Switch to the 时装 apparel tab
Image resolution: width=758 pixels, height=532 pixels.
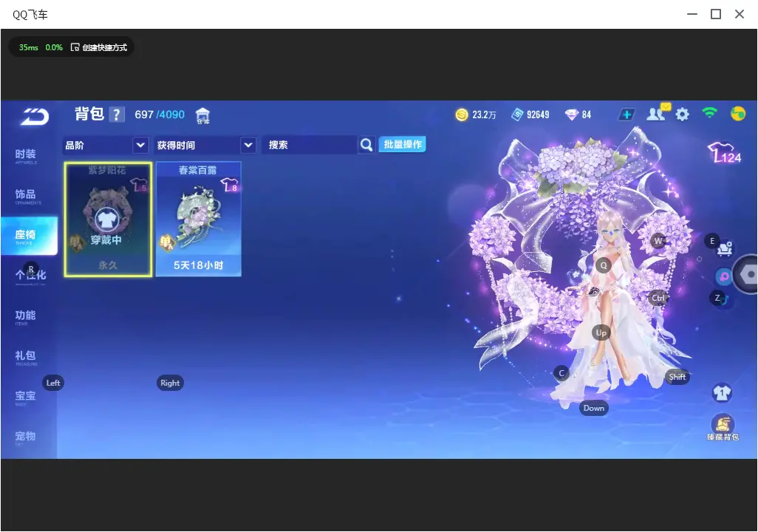click(26, 156)
